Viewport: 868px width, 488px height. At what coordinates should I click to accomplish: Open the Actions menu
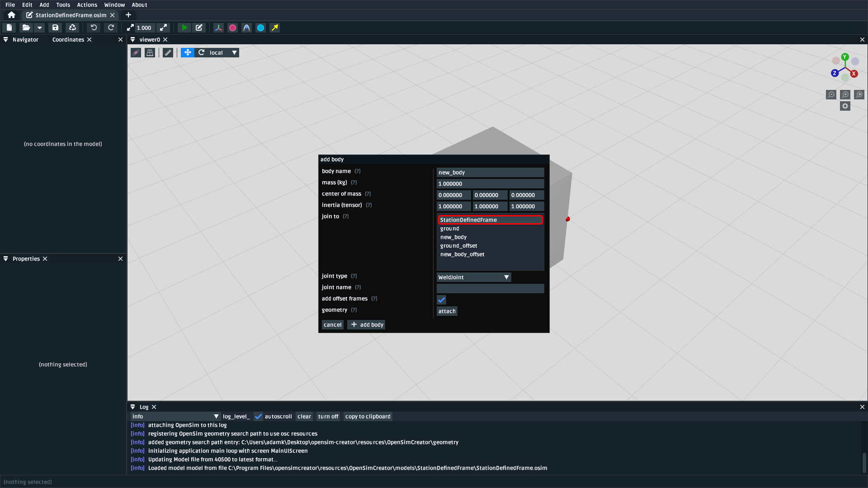[87, 5]
